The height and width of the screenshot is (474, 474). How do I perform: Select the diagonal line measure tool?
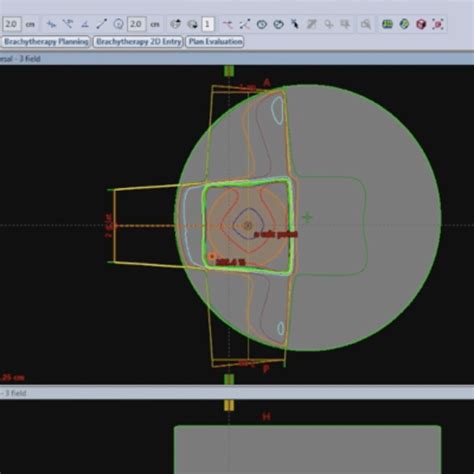(101, 24)
